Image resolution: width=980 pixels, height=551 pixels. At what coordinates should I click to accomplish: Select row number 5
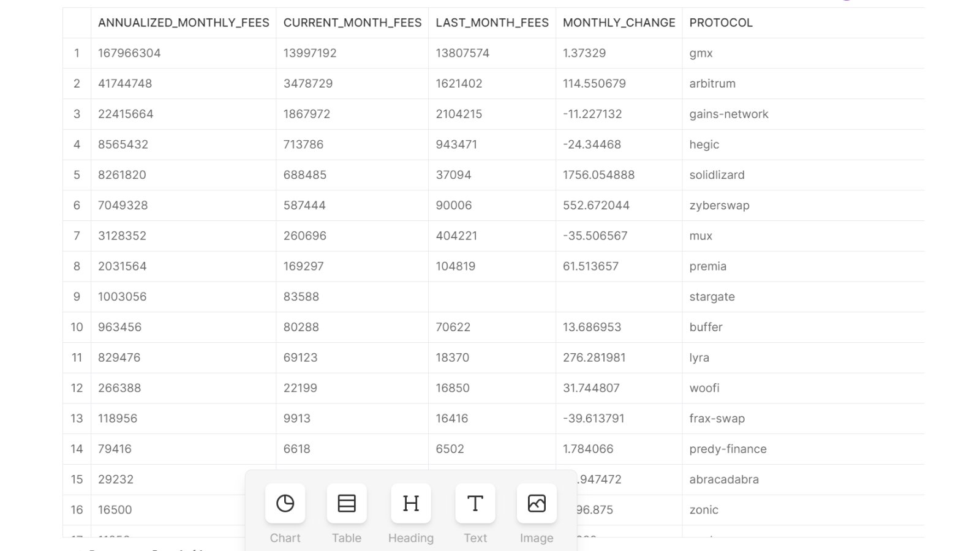[77, 175]
